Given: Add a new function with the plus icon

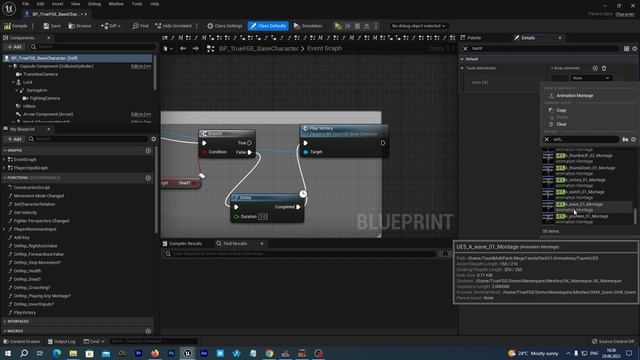Looking at the screenshot, I should pyautogui.click(x=148, y=178).
